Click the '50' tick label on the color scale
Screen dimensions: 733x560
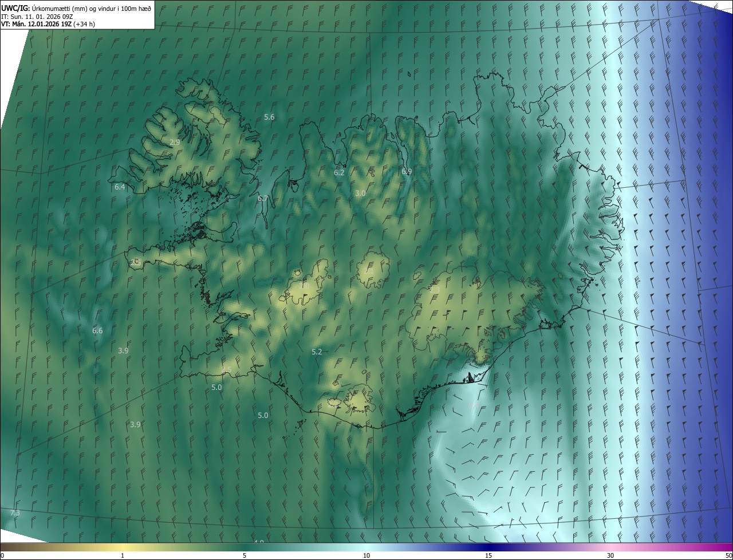(x=728, y=555)
